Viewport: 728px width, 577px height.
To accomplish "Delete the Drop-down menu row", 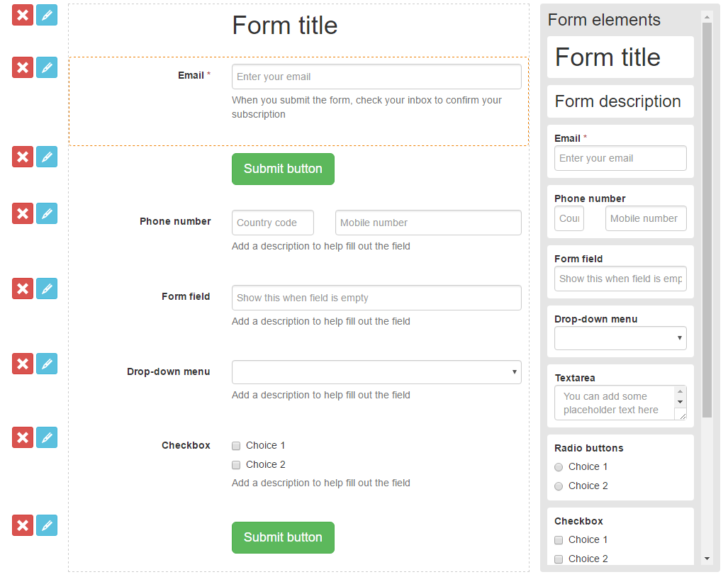I will tap(23, 364).
